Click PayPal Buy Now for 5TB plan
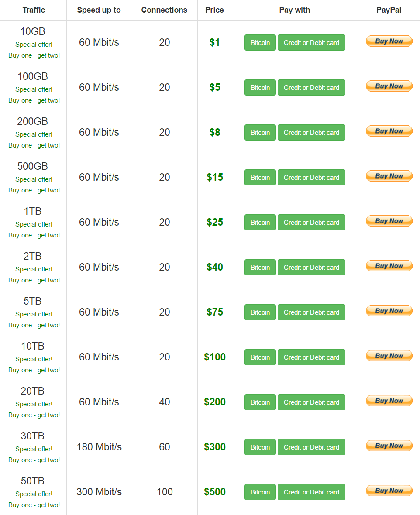 point(389,311)
